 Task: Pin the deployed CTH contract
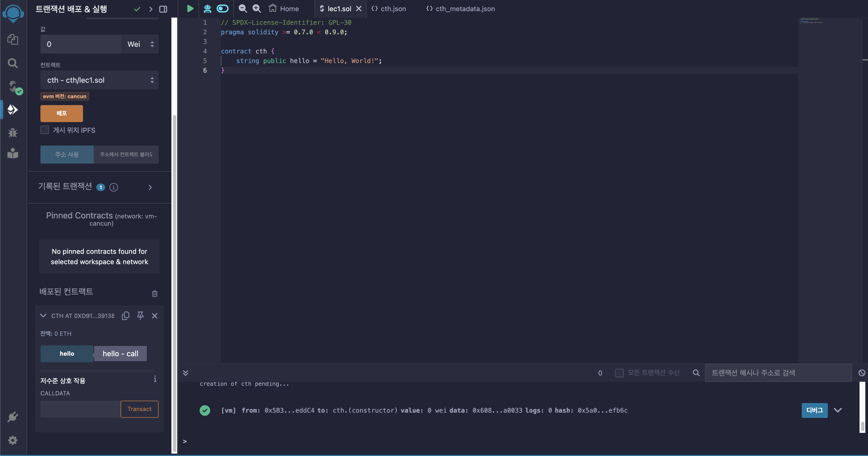(140, 316)
